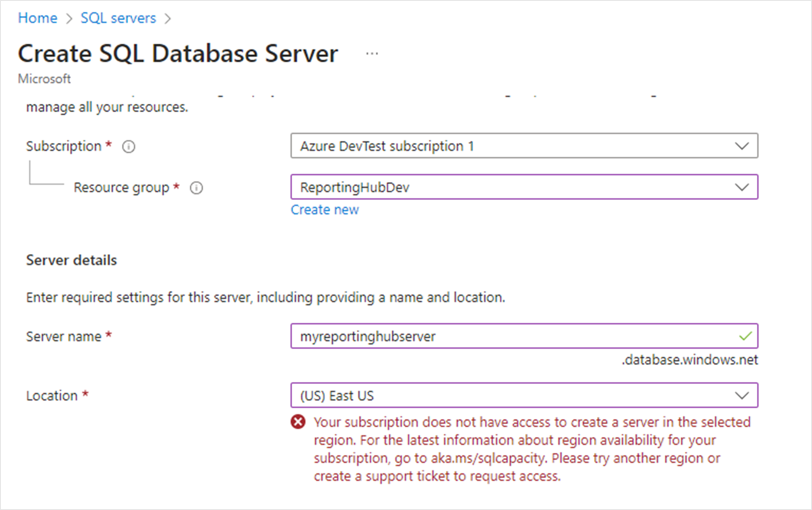Click the Subscription field label
812x510 pixels.
(x=64, y=146)
